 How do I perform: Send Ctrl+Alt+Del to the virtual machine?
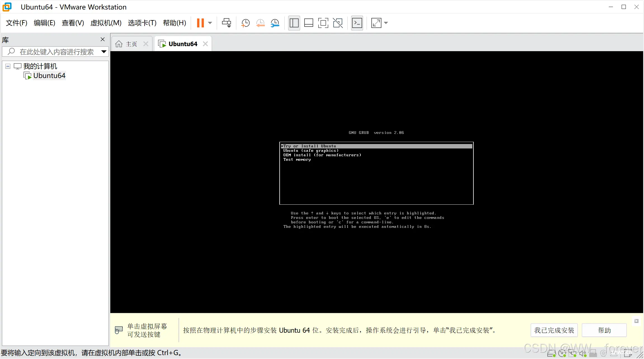pos(227,23)
